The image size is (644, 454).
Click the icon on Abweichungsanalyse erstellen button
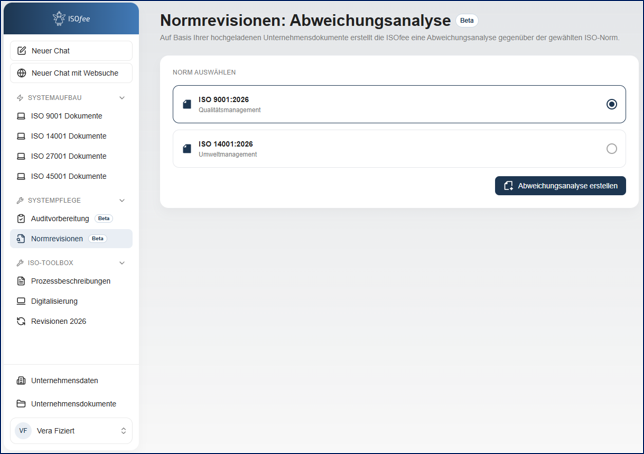[508, 186]
